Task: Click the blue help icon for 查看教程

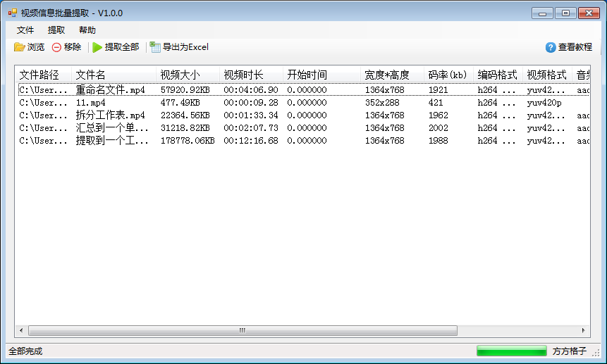Action: pos(551,47)
